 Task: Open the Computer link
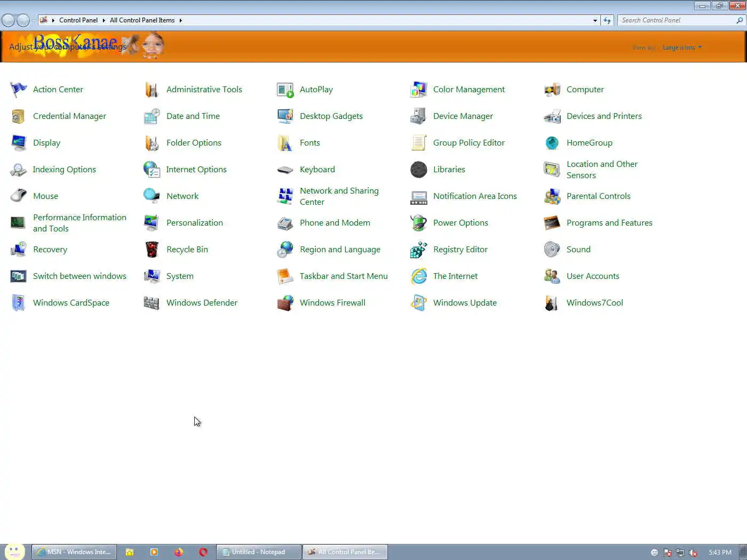(585, 90)
